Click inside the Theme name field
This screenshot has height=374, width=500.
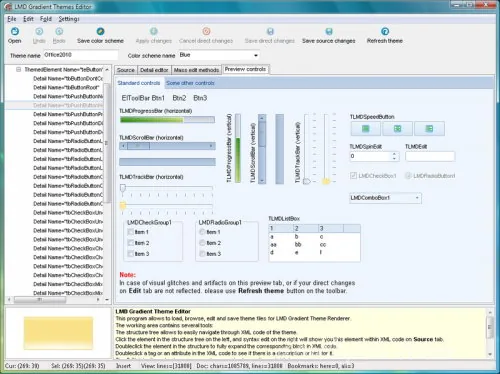pyautogui.click(x=80, y=55)
